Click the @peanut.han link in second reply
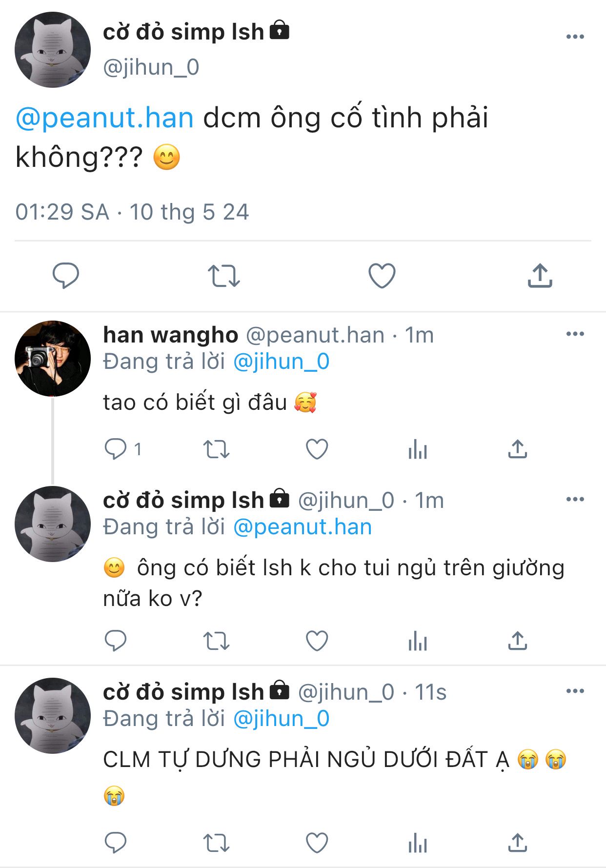The image size is (606, 868). [x=303, y=527]
